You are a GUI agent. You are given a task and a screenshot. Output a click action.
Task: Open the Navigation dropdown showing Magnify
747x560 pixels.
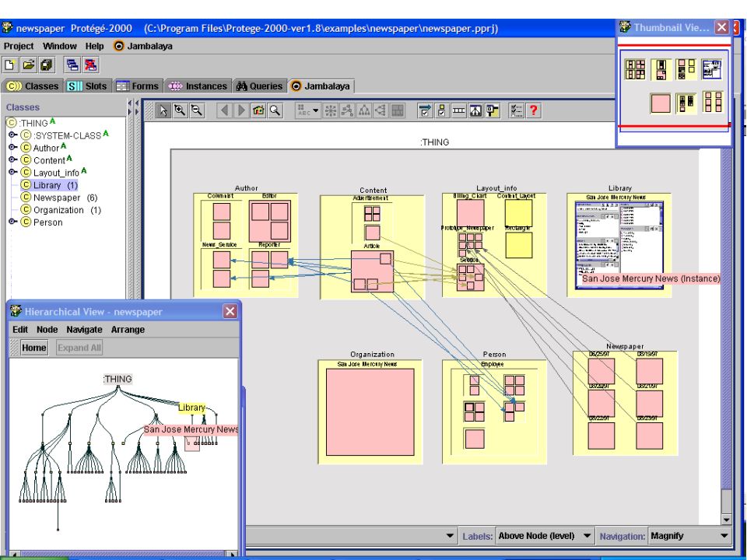(x=689, y=536)
